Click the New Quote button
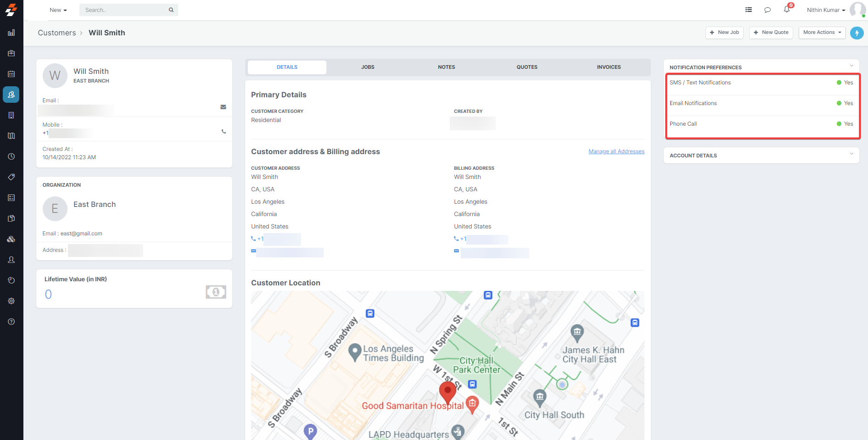The width and height of the screenshot is (868, 440). tap(771, 33)
